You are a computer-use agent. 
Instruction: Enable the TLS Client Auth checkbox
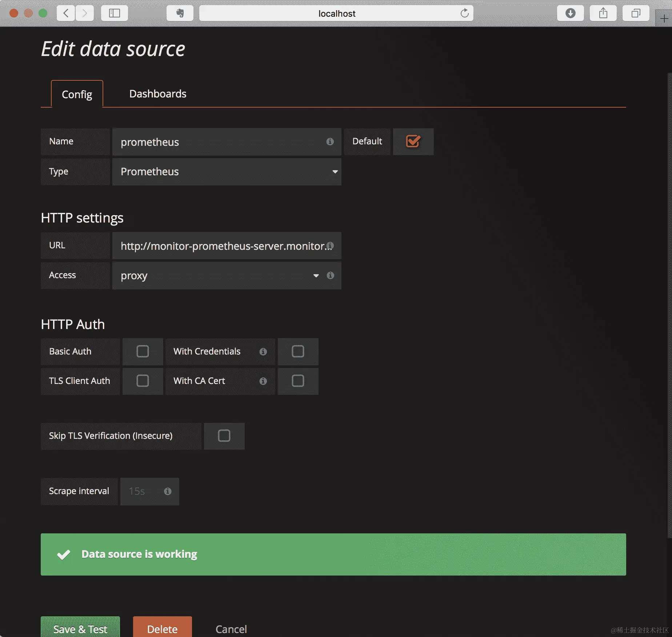click(143, 381)
